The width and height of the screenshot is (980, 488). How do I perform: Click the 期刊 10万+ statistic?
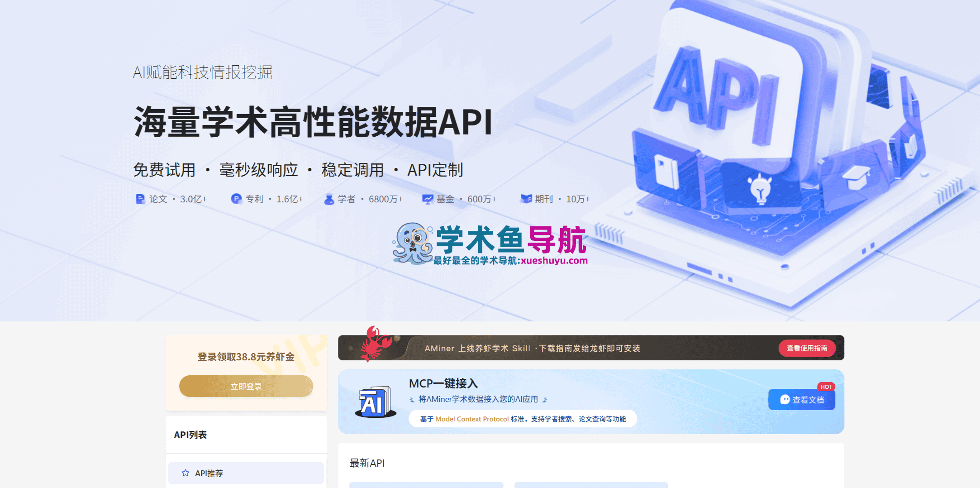point(555,199)
